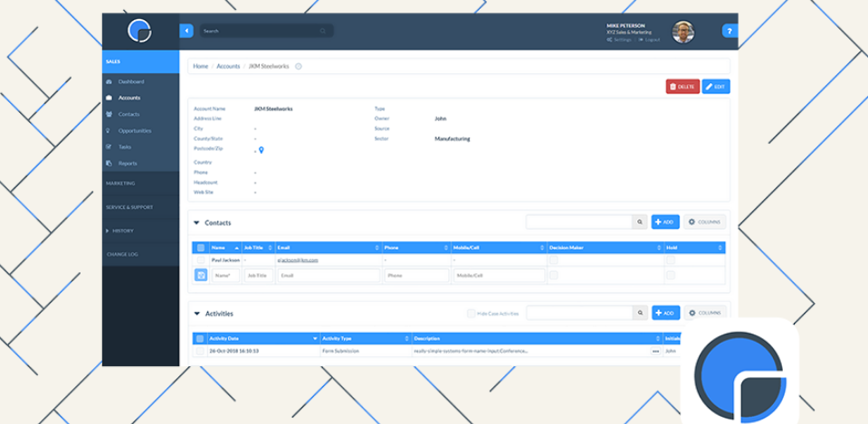Toggle Decision Maker in new contact row
Screen dimensions: 868x424
pyautogui.click(x=554, y=275)
